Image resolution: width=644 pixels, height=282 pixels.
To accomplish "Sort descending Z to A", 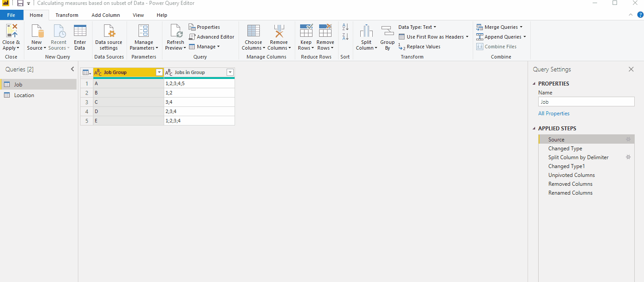I will click(346, 37).
